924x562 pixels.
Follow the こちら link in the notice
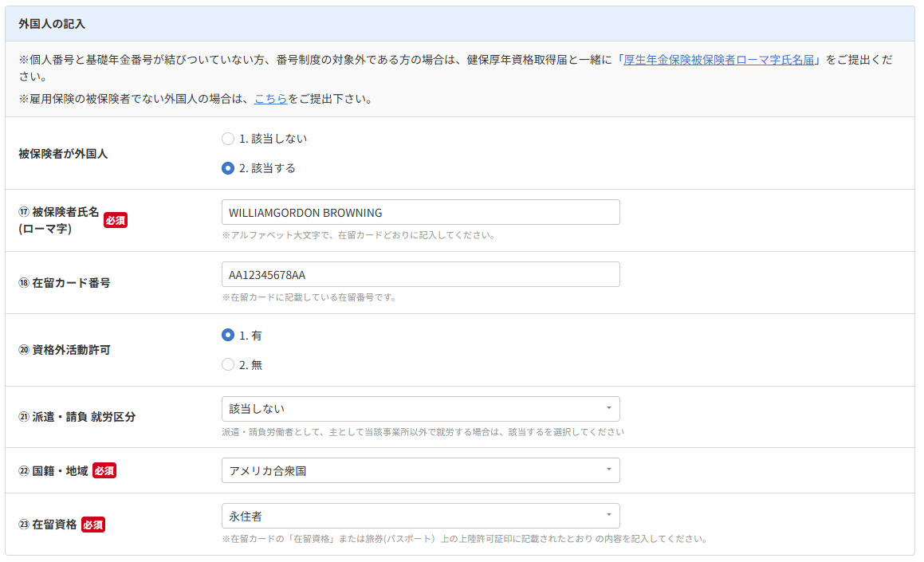tap(270, 100)
